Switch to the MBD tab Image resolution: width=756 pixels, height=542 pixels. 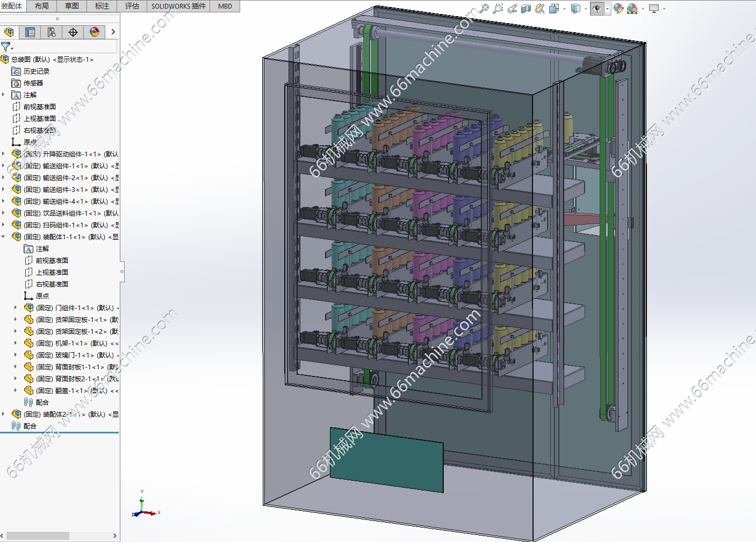click(225, 6)
